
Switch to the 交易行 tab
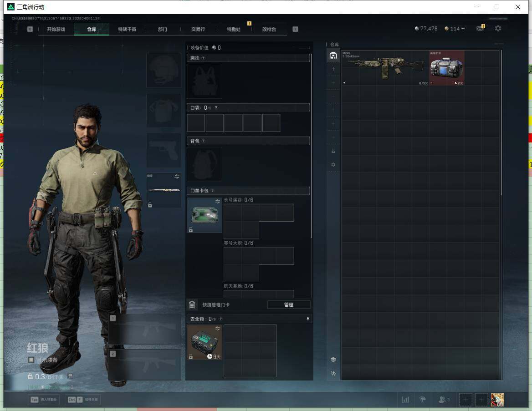tap(198, 29)
